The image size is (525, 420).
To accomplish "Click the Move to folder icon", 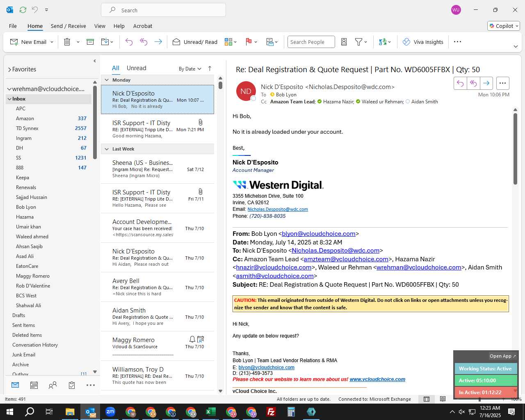I will [x=105, y=42].
